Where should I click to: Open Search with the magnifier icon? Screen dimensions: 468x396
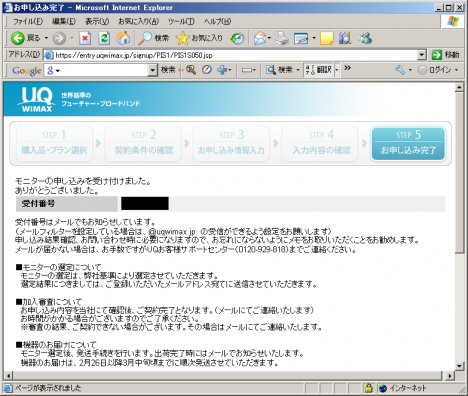tap(146, 38)
